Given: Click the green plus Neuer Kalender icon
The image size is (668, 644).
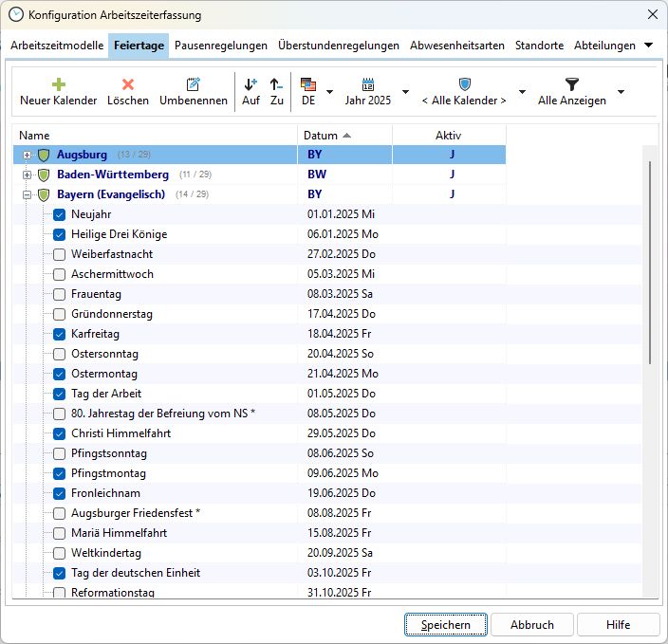Looking at the screenshot, I should point(58,84).
